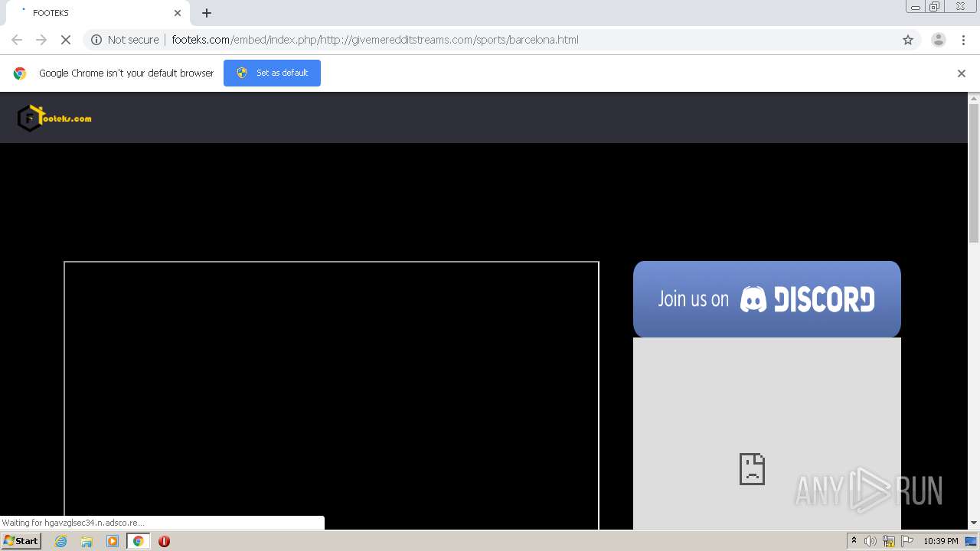
Task: Open volume control in system tray
Action: [871, 541]
